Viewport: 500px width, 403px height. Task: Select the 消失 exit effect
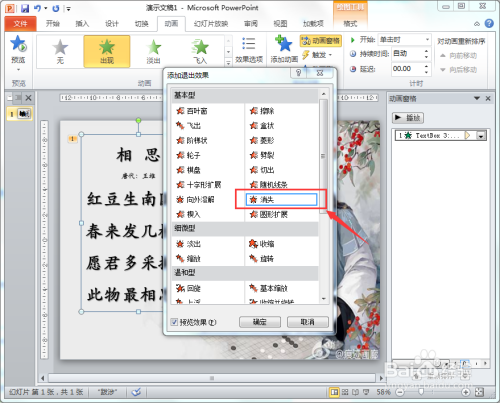point(281,200)
